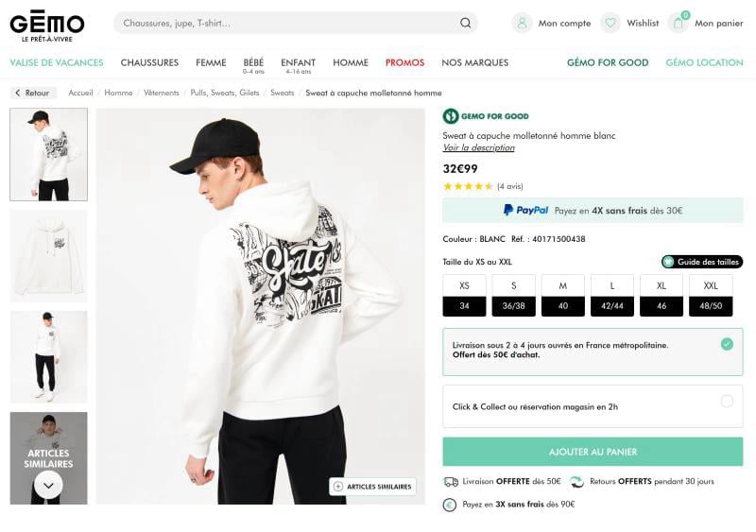Viewport: 756px width, 532px height.
Task: Click the plus icon for similar articles
Action: point(338,487)
